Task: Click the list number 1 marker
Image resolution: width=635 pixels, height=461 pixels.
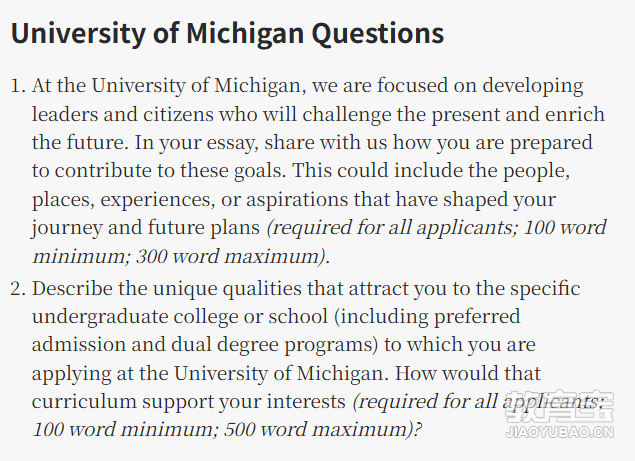Action: (x=18, y=86)
